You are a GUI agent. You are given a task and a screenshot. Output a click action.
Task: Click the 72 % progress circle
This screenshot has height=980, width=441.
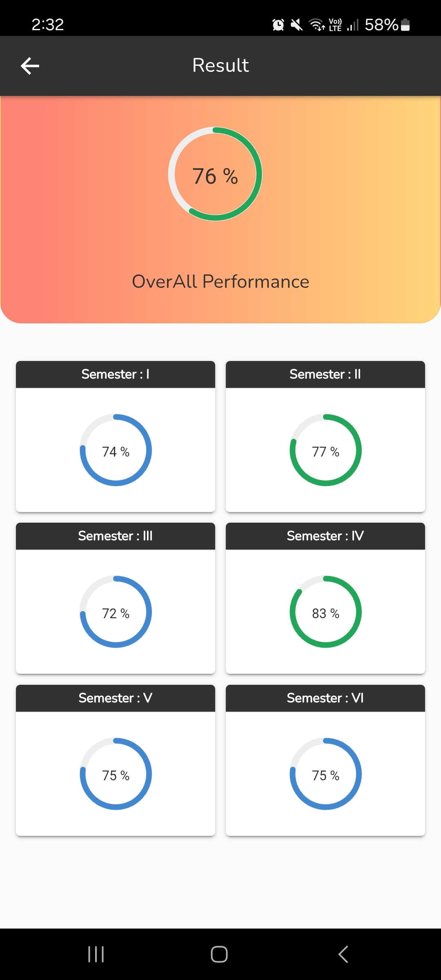click(116, 612)
